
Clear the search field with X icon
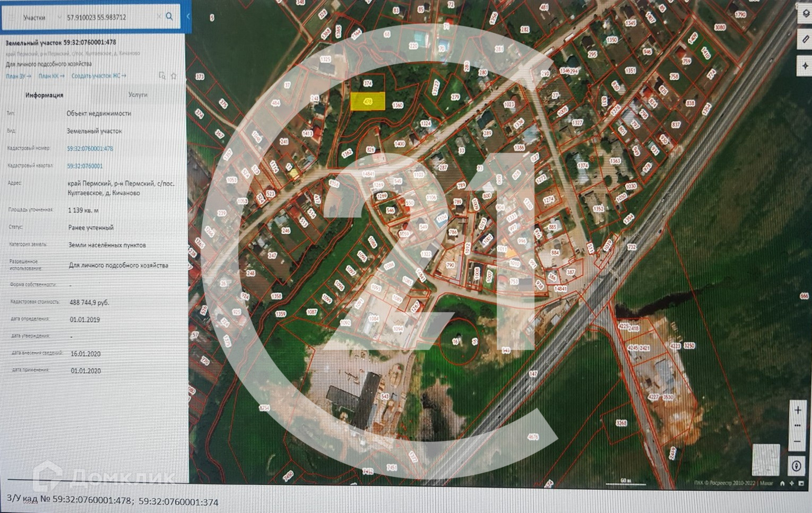(x=159, y=17)
